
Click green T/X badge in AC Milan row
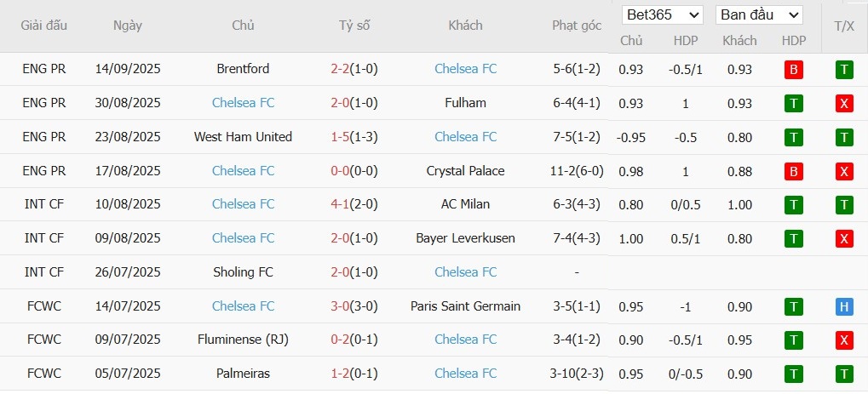coord(844,205)
